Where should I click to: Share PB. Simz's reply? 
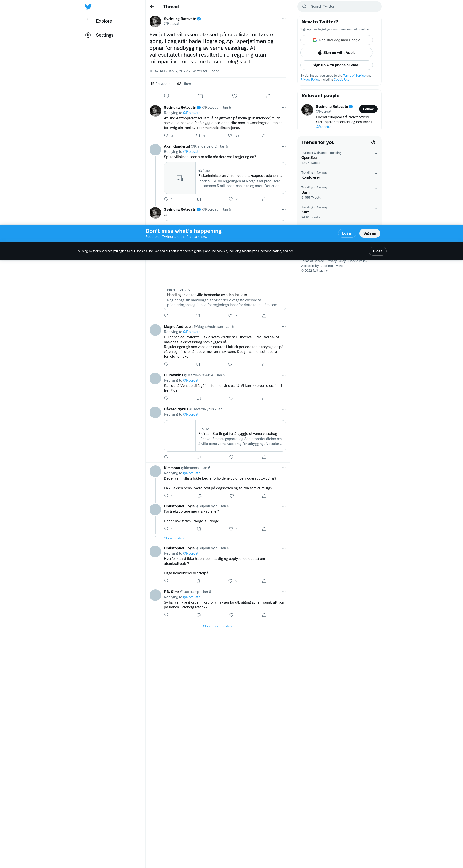point(264,615)
